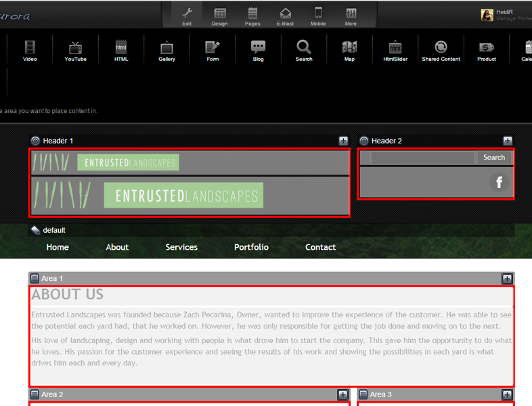532x406 pixels.
Task: Click the search text field in Header 2
Action: tap(422, 158)
